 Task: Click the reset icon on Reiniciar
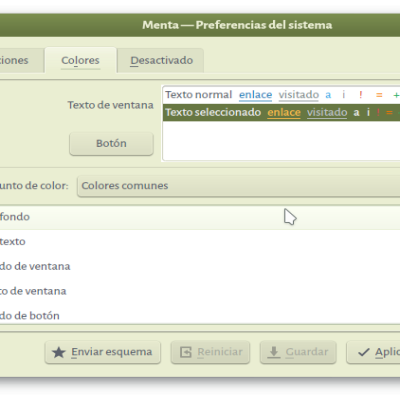[186, 352]
